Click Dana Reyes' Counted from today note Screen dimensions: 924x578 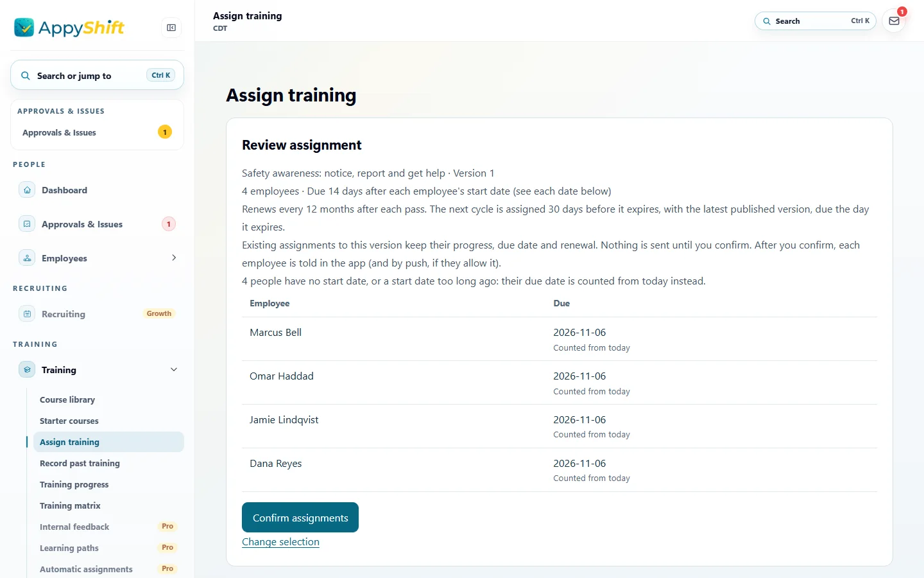(592, 478)
